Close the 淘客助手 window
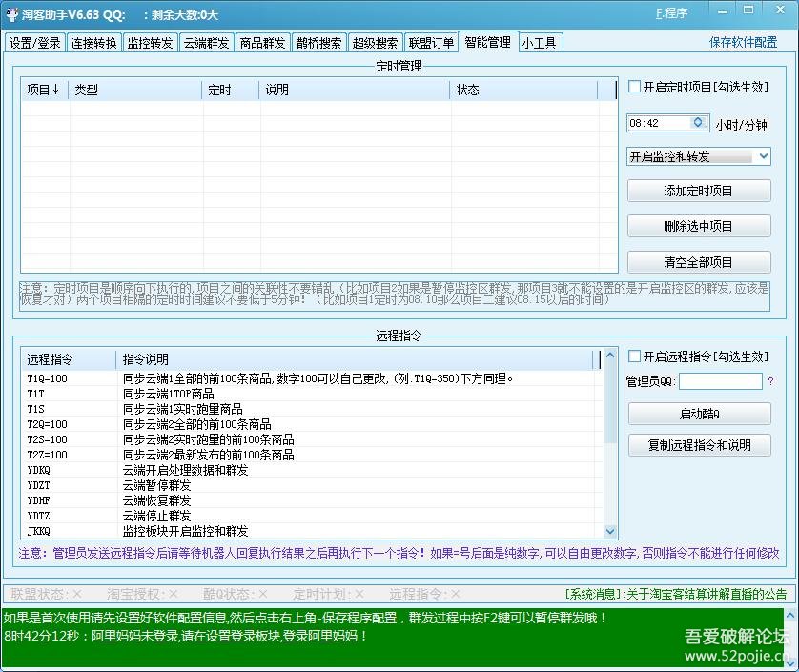Image resolution: width=799 pixels, height=672 pixels. tap(780, 11)
